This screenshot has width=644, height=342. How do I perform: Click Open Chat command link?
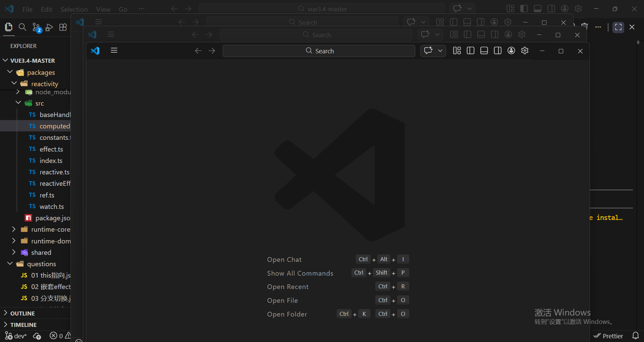point(284,260)
